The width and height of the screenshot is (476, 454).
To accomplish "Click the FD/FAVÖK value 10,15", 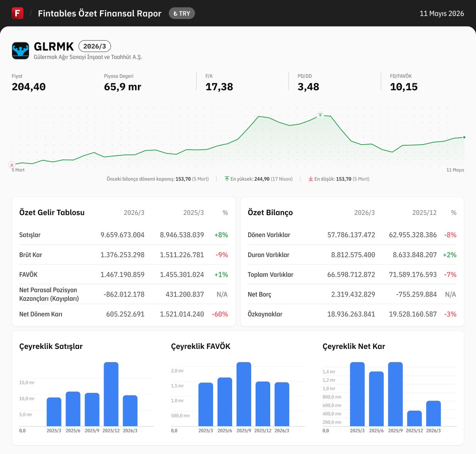I will [x=404, y=87].
